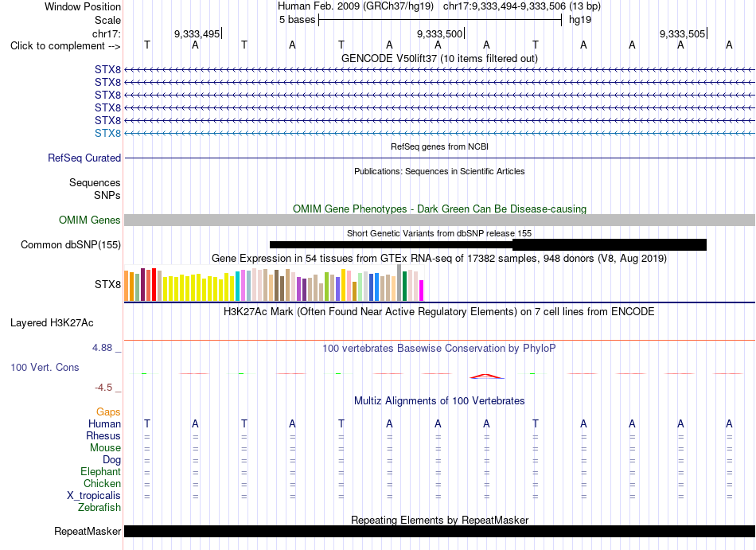Click the 4.88 upper scale value
This screenshot has height=550, width=756.
click(102, 348)
